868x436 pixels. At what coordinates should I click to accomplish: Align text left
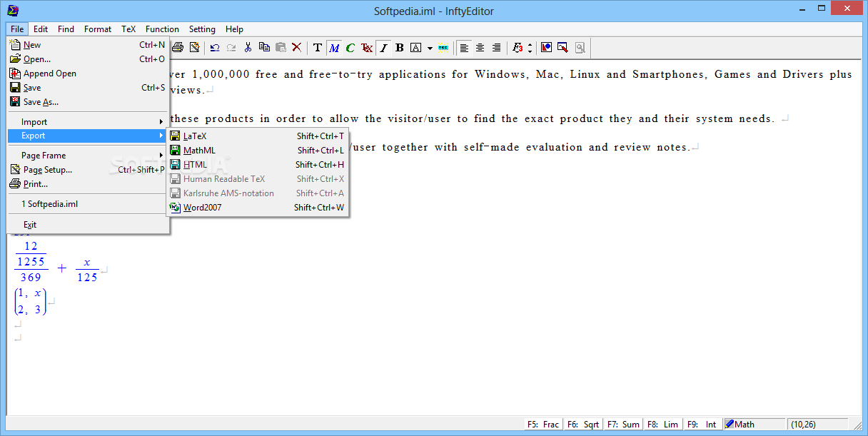[x=464, y=48]
